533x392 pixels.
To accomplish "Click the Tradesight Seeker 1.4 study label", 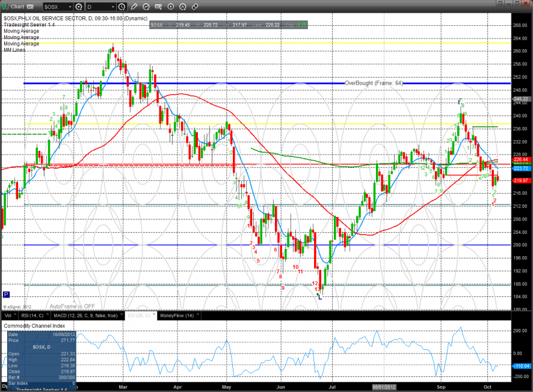I will 29,25.
